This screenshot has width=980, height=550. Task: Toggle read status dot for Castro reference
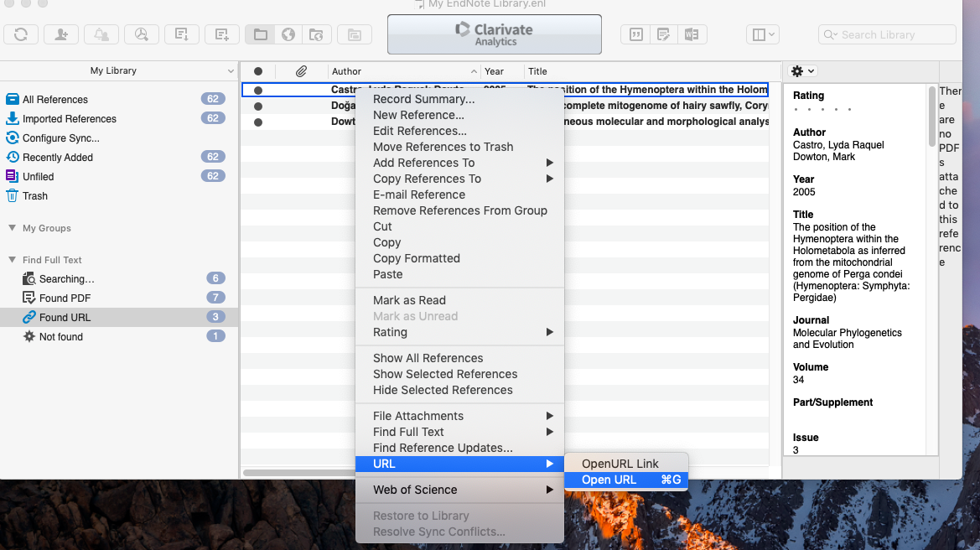point(258,90)
